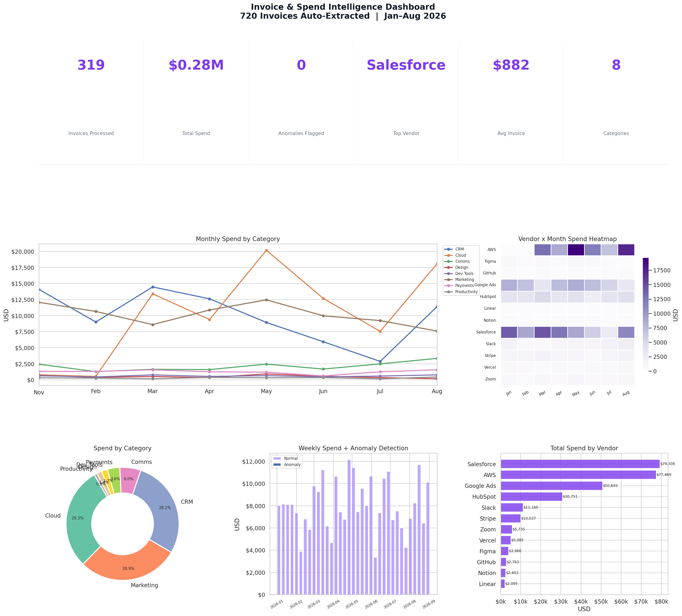This screenshot has height=616, width=682.
Task: Click the 319 Invoices Processed value
Action: click(x=91, y=65)
